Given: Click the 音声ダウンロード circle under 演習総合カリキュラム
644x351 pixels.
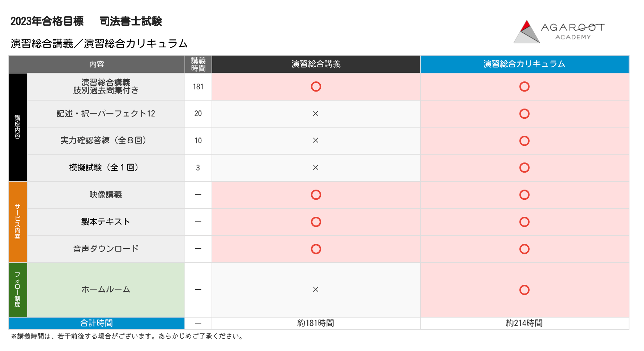Looking at the screenshot, I should 524,249.
